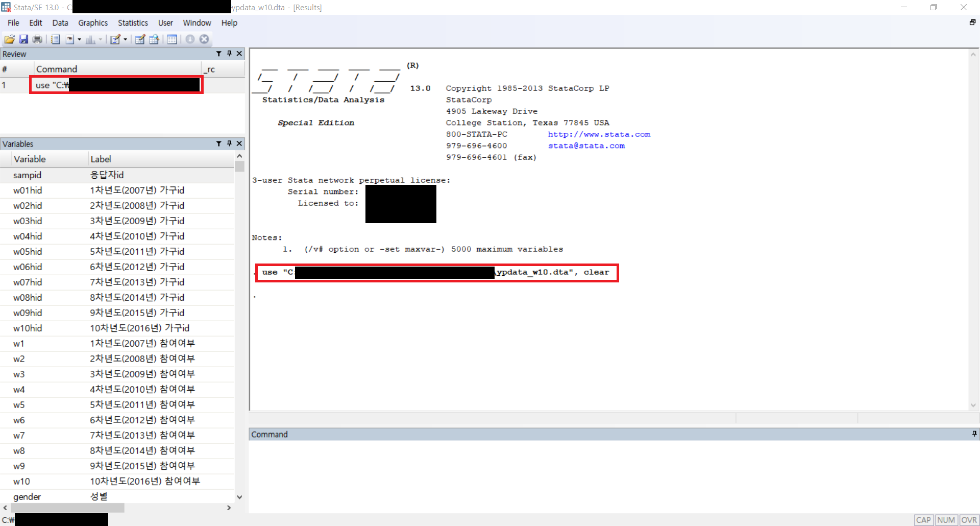The image size is (980, 526).
Task: Select the use command row in Review
Action: coord(122,85)
